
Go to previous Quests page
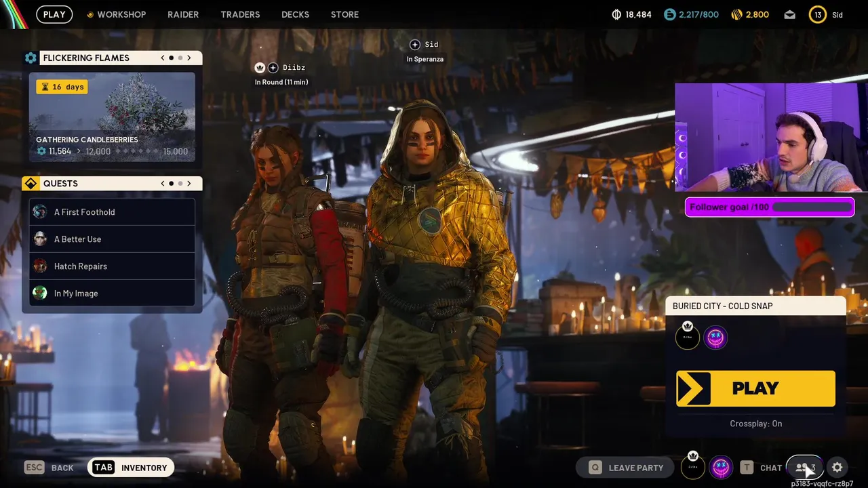pos(163,184)
